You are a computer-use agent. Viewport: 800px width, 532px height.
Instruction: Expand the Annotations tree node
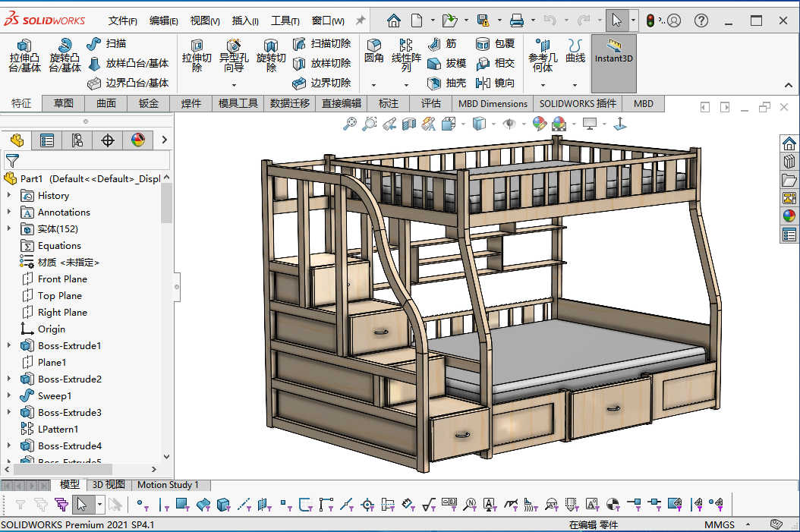[x=8, y=212]
